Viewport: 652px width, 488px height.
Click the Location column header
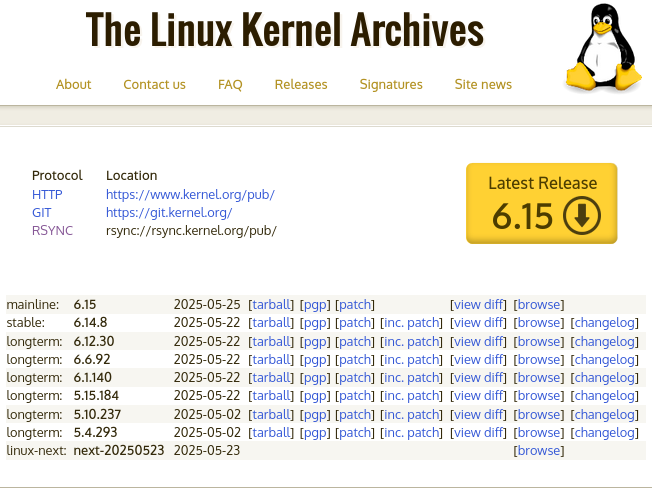131,175
